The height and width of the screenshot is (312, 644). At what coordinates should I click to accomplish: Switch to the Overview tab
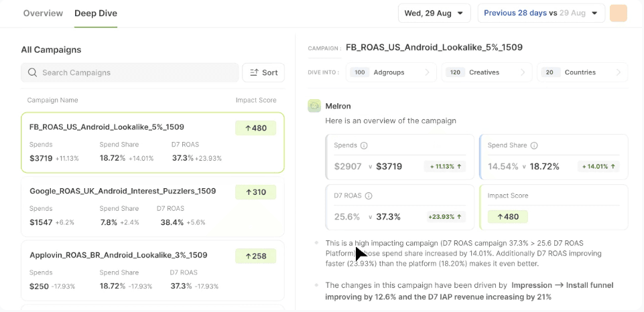43,13
